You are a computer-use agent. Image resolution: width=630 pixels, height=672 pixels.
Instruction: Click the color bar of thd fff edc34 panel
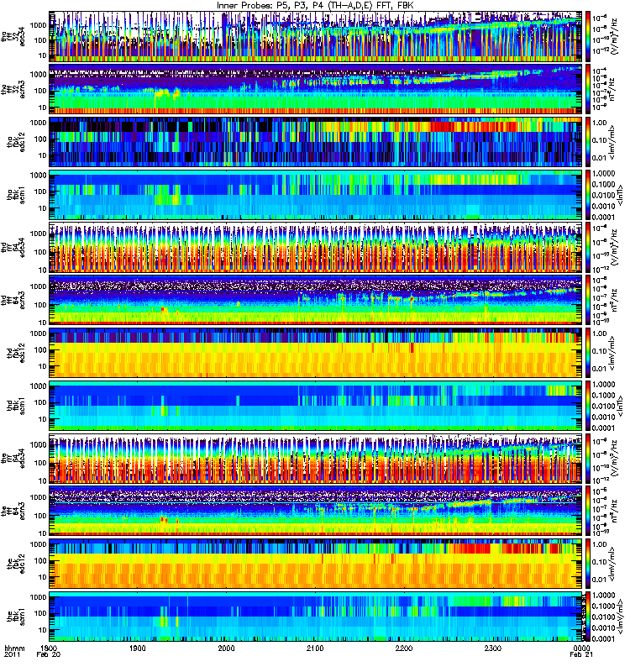(589, 247)
